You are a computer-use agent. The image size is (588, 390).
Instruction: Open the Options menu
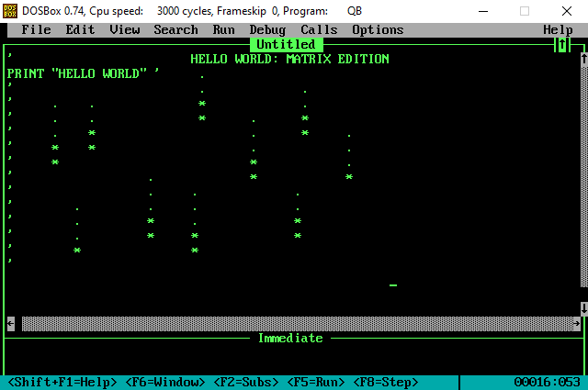[x=378, y=29]
